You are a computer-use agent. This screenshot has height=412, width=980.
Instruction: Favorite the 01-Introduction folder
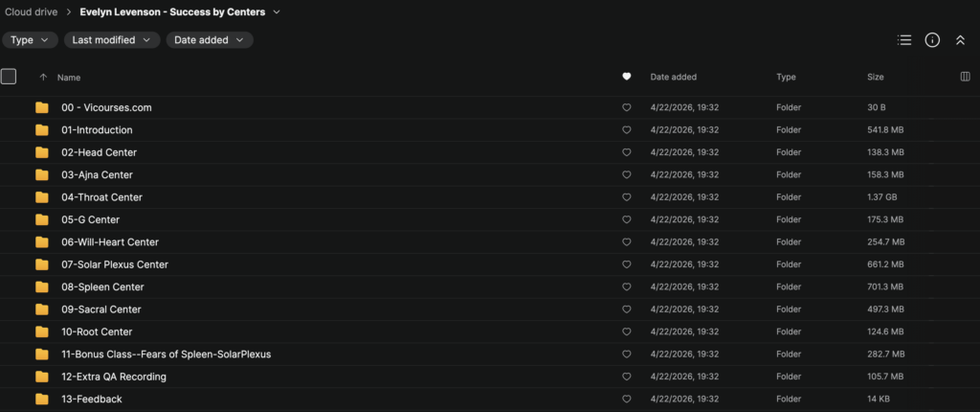tap(627, 130)
